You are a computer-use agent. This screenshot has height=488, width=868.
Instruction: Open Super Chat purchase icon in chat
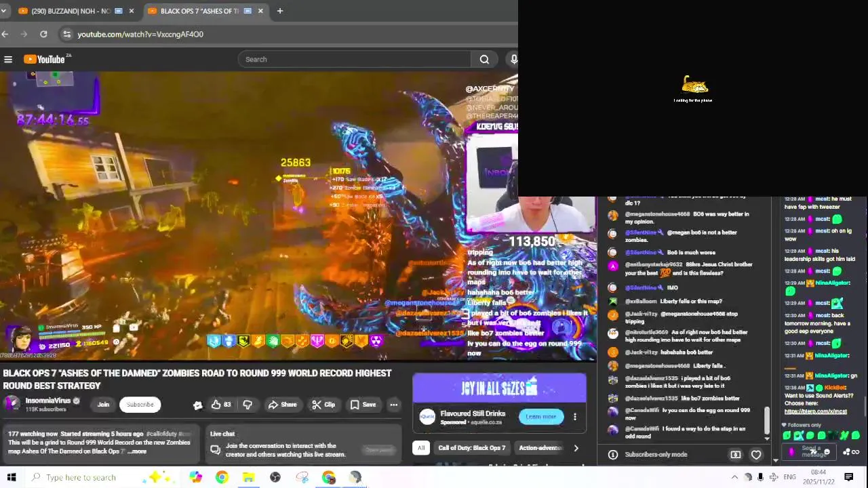[735, 455]
